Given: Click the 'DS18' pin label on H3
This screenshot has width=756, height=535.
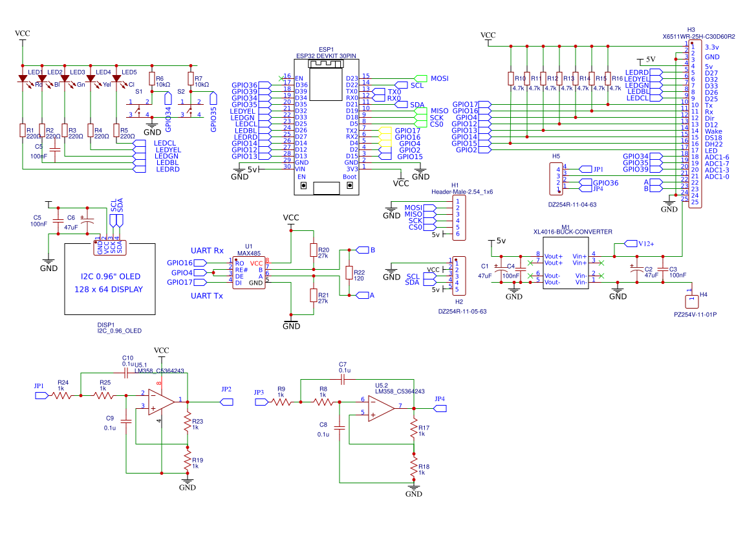Looking at the screenshot, I should [713, 138].
